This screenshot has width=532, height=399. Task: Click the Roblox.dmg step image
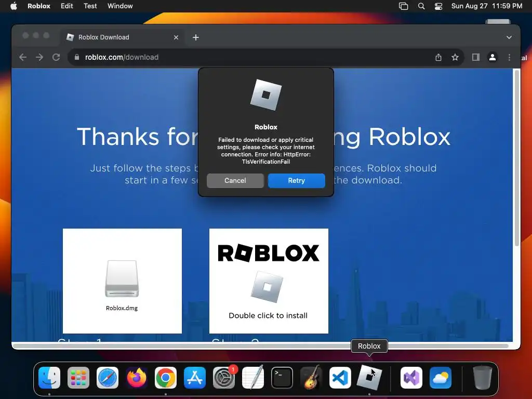coord(122,281)
